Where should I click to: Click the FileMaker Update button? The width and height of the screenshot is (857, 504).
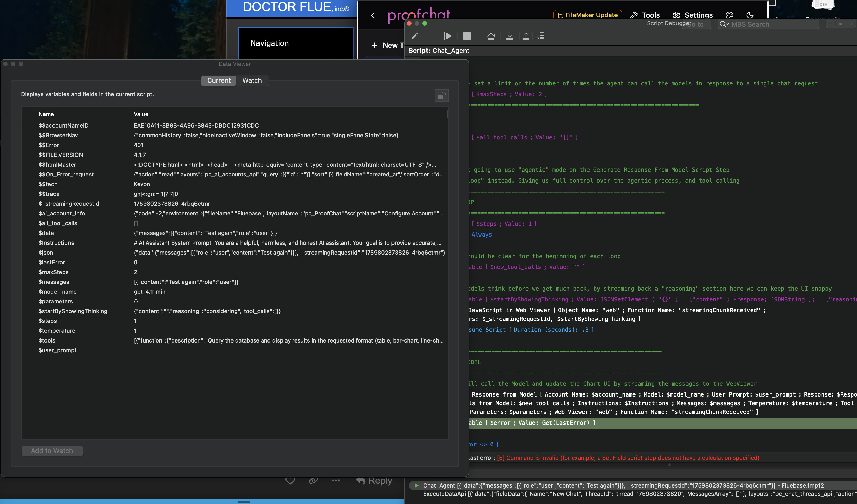click(x=587, y=15)
